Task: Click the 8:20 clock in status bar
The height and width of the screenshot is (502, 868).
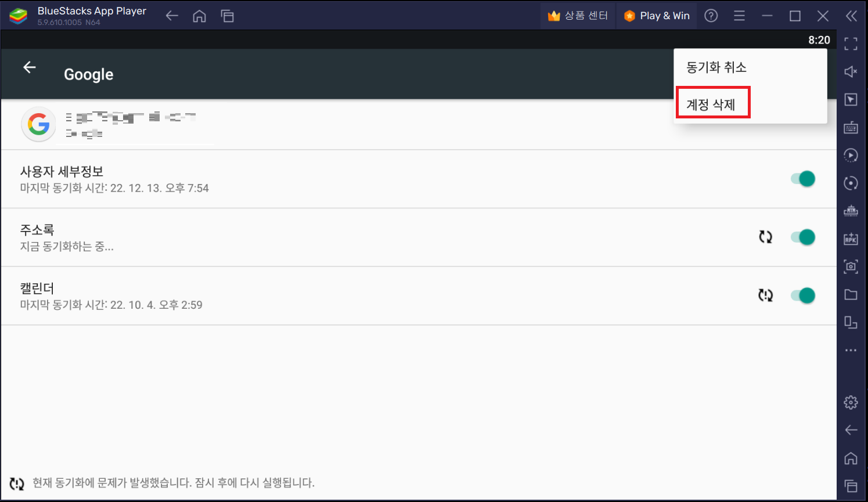Action: 819,40
